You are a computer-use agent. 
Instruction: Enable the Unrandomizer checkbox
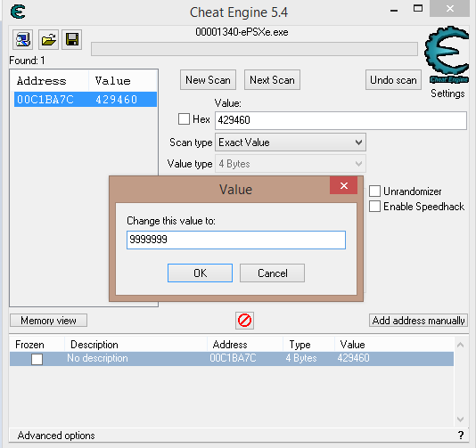375,191
